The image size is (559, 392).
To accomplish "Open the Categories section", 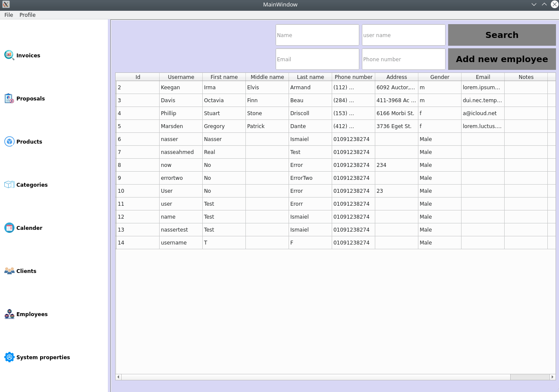I will coord(32,185).
